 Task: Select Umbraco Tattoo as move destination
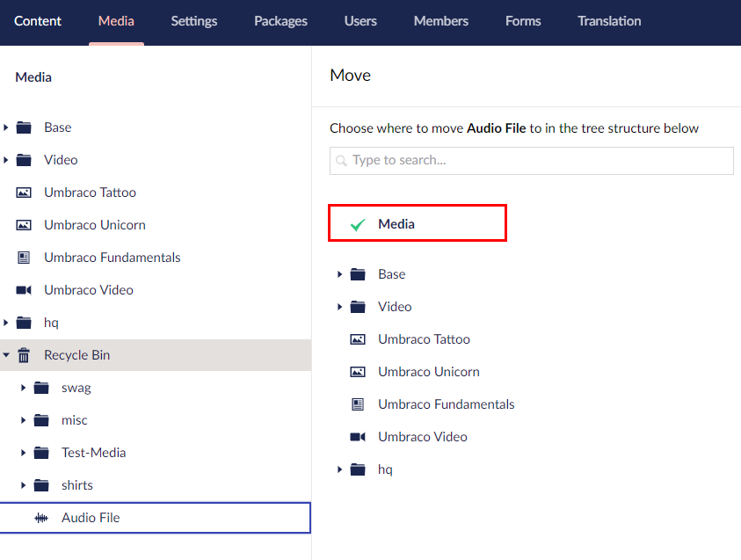point(424,339)
